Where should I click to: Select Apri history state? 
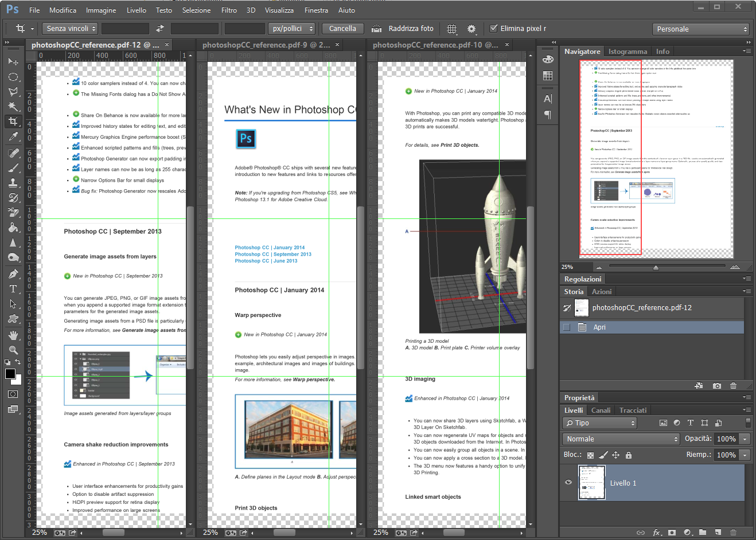pos(652,327)
